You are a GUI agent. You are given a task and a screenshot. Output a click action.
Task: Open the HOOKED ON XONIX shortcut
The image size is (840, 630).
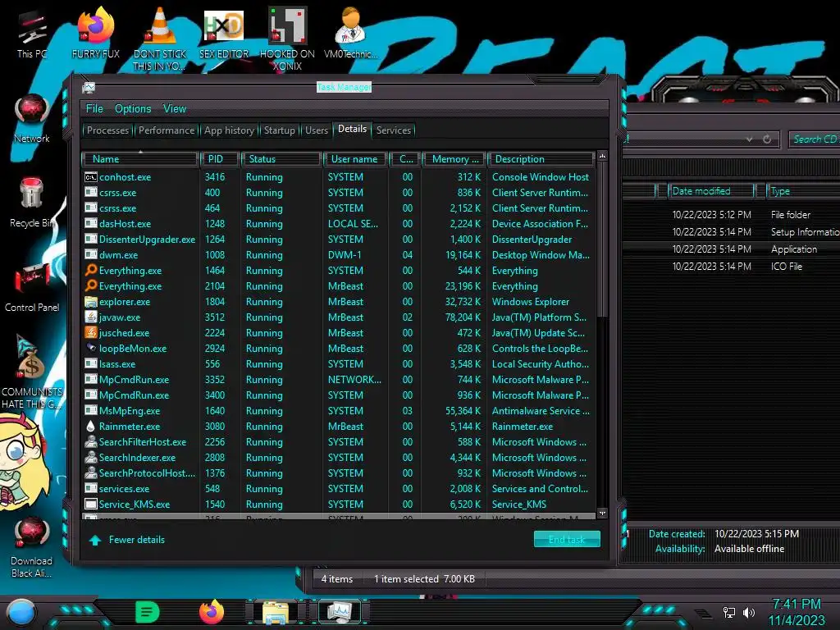pos(287,39)
